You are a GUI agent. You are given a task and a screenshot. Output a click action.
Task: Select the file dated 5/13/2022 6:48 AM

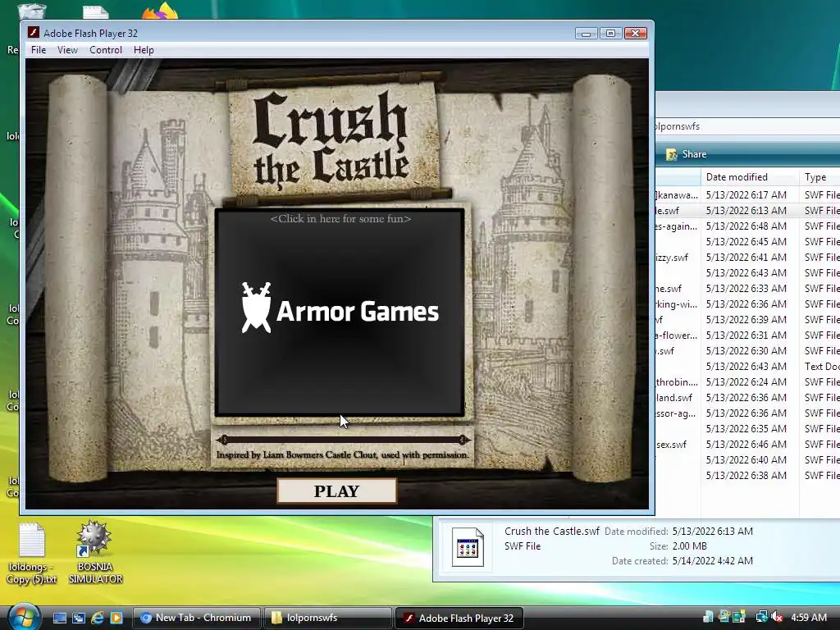[747, 226]
